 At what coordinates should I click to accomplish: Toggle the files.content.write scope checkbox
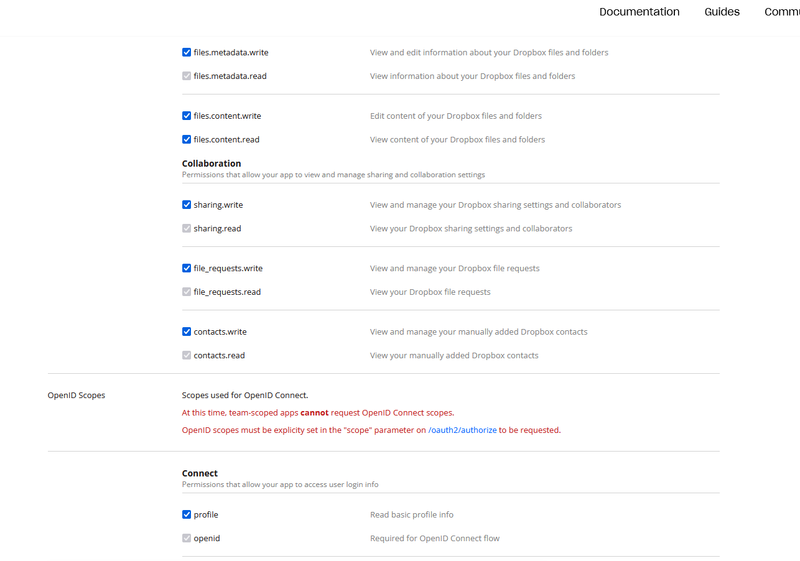[187, 116]
